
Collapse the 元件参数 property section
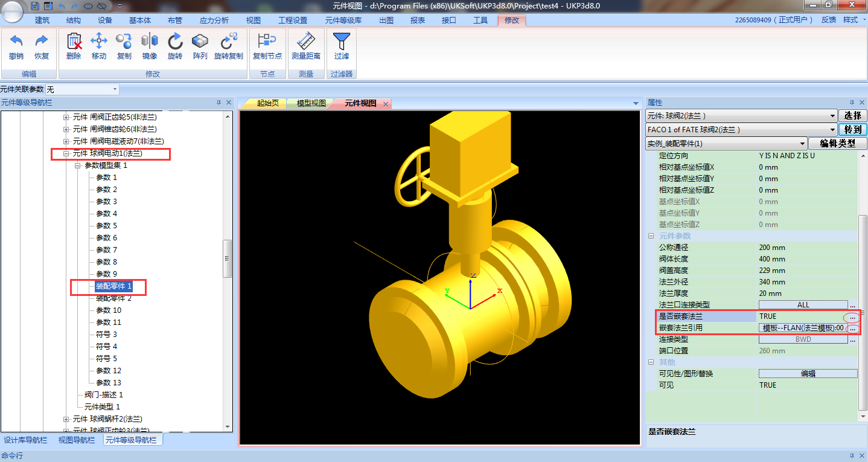pos(651,236)
